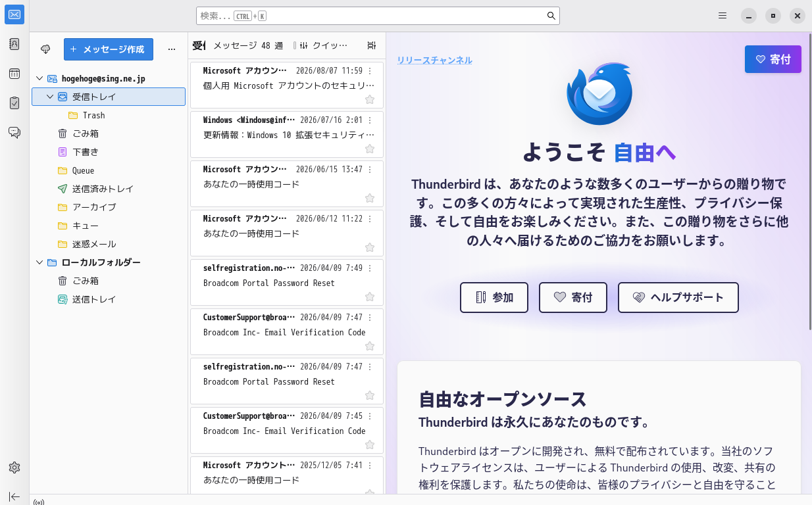Image resolution: width=812 pixels, height=505 pixels.
Task: Open the アーカイブ folder
Action: click(109, 207)
